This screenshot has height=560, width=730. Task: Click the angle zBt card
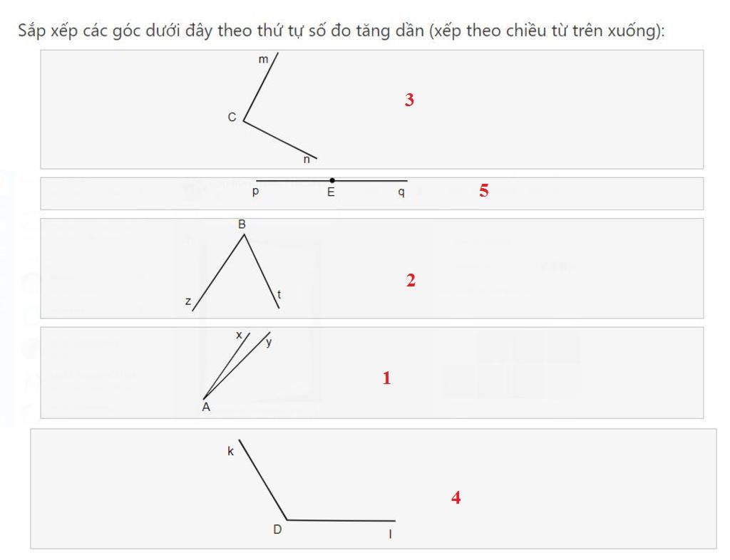pos(535,268)
